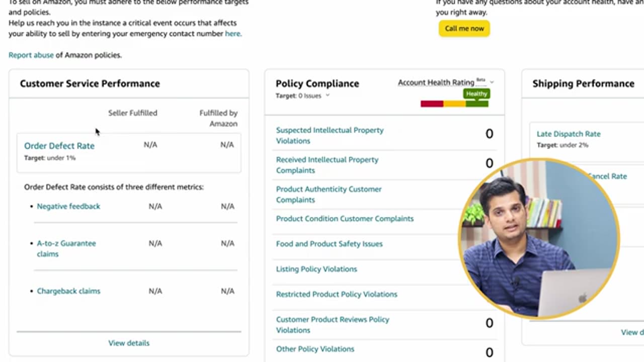The image size is (644, 362).
Task: Open Late Dispatch Rate metric
Action: (569, 134)
